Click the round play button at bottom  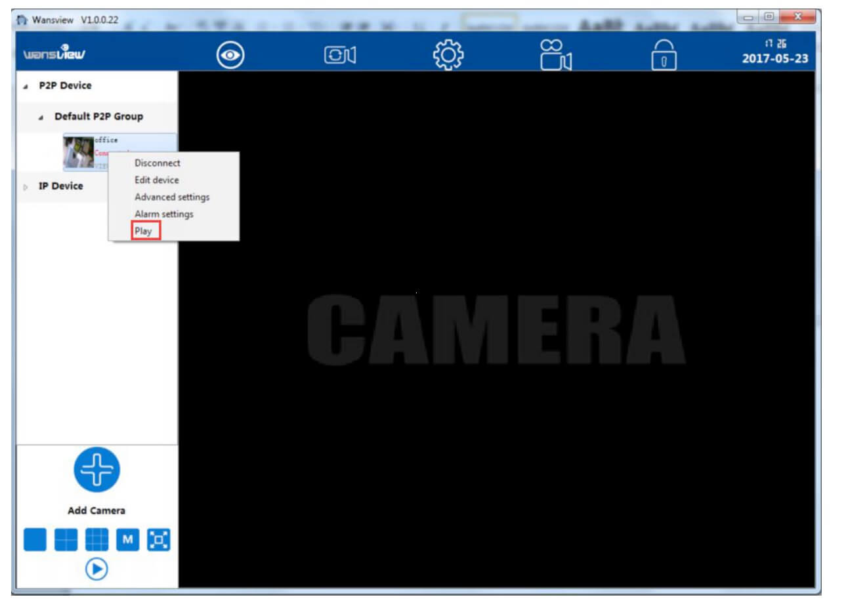point(96,569)
